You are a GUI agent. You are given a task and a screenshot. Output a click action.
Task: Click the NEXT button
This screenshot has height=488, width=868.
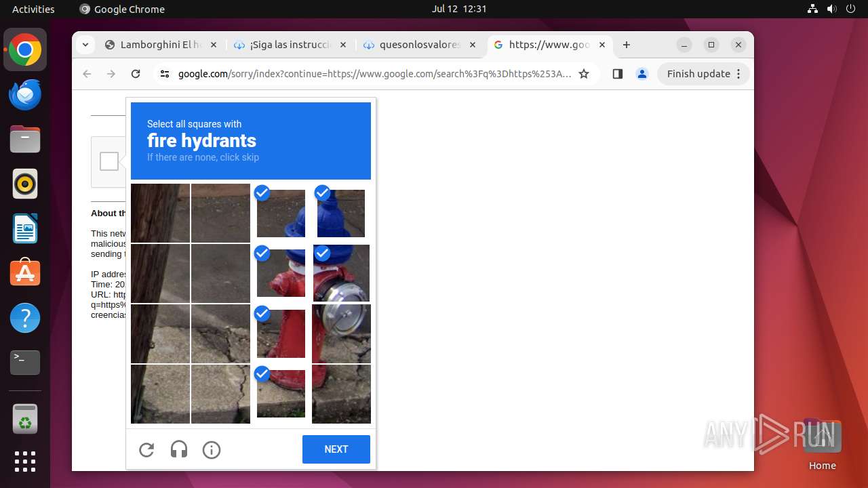point(336,449)
